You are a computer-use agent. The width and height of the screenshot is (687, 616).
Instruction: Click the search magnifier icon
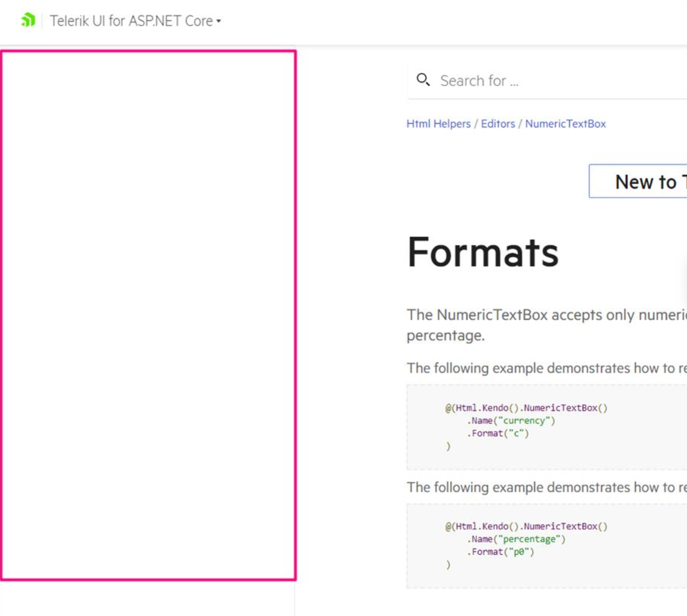pos(423,79)
